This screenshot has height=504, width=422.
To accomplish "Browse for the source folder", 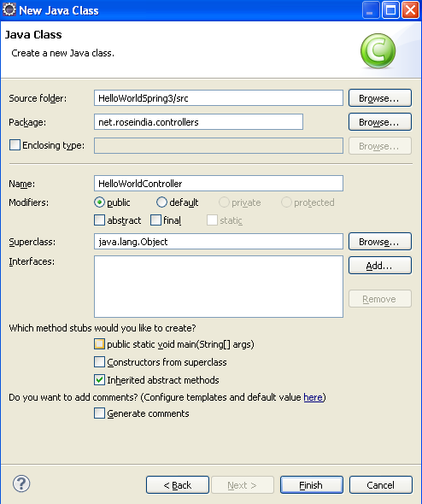I will click(380, 97).
